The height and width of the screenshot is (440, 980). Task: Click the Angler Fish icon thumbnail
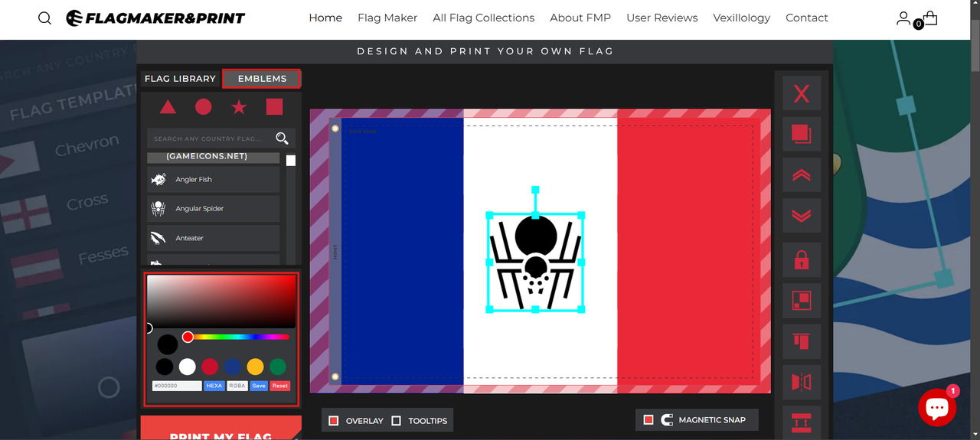[158, 179]
